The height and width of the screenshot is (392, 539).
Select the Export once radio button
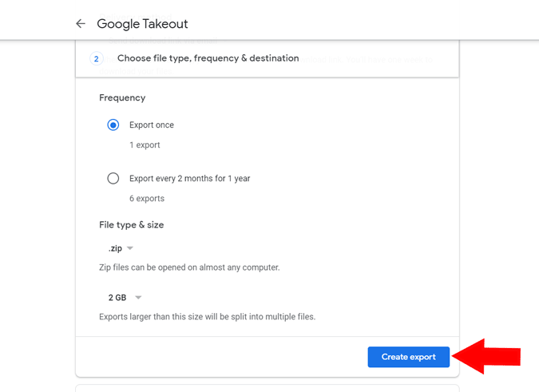(113, 125)
